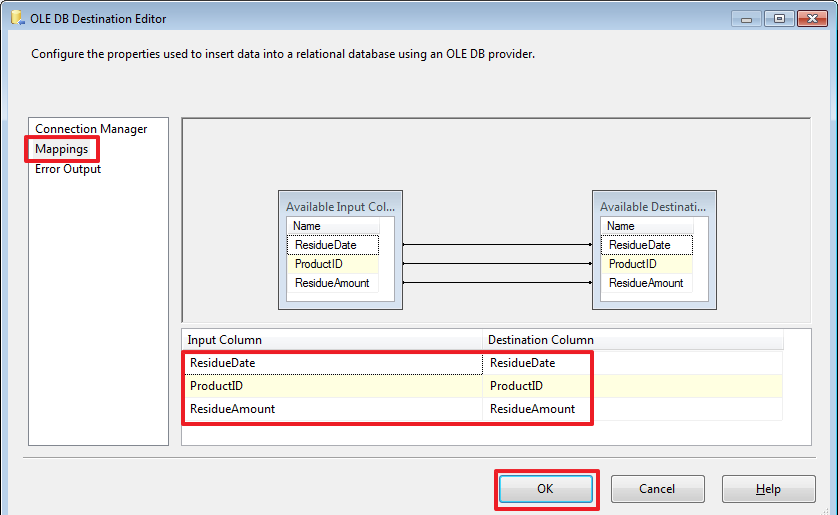The width and height of the screenshot is (838, 515).
Task: Open the Error Output page
Action: pos(68,169)
